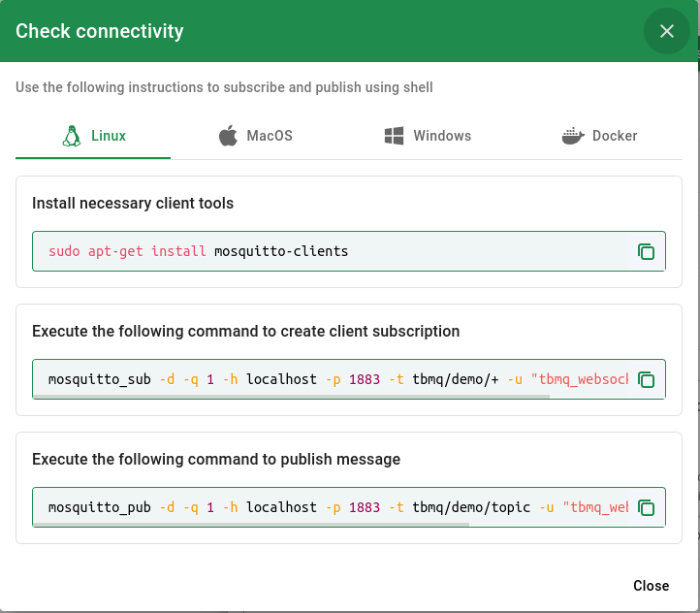Select the Docker tab label
The height and width of the screenshot is (613, 700).
615,136
